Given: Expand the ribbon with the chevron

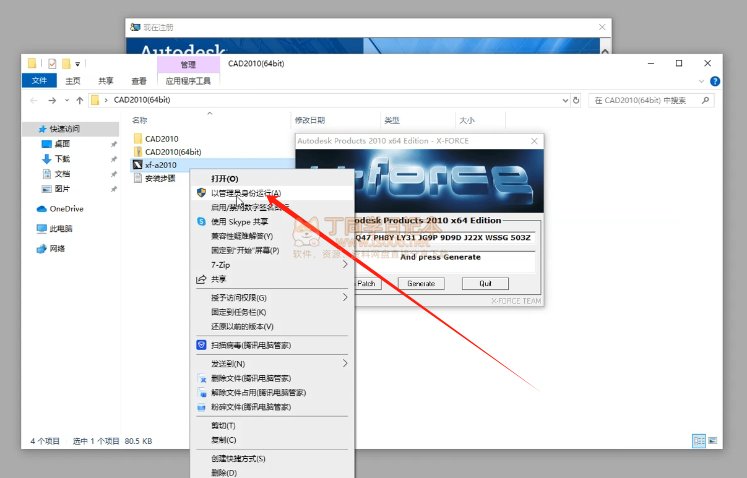Looking at the screenshot, I should (x=701, y=81).
